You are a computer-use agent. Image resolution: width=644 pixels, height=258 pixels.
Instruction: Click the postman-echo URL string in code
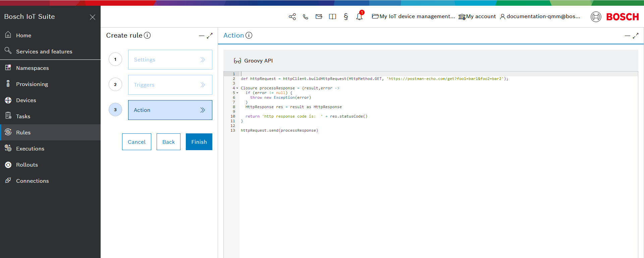click(x=446, y=79)
